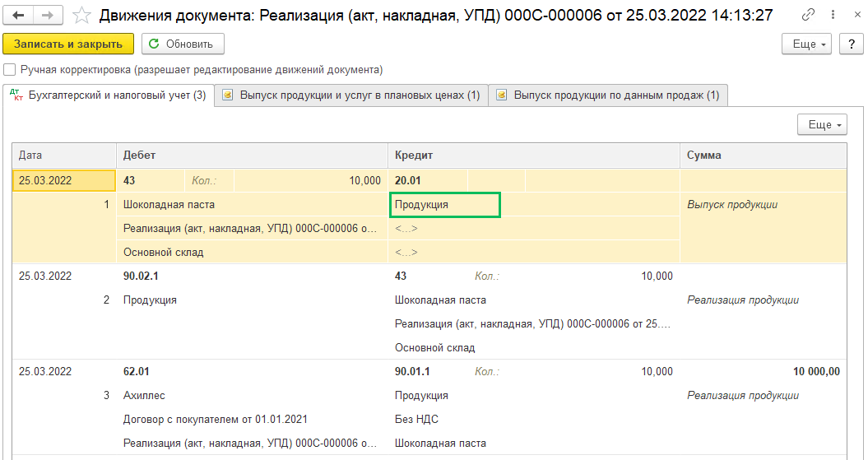Screen dimensions: 868x460
Task: Click Выпуск продукции description in row 1
Action: click(x=732, y=205)
